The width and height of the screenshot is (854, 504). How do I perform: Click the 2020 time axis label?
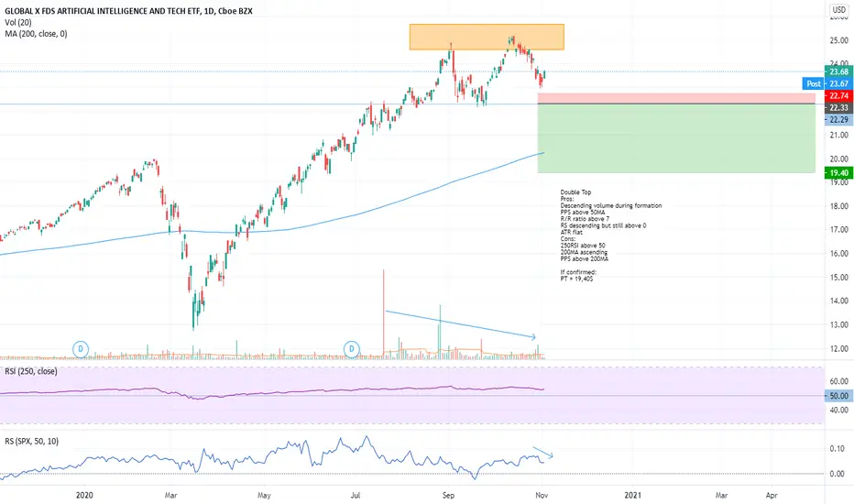84,495
